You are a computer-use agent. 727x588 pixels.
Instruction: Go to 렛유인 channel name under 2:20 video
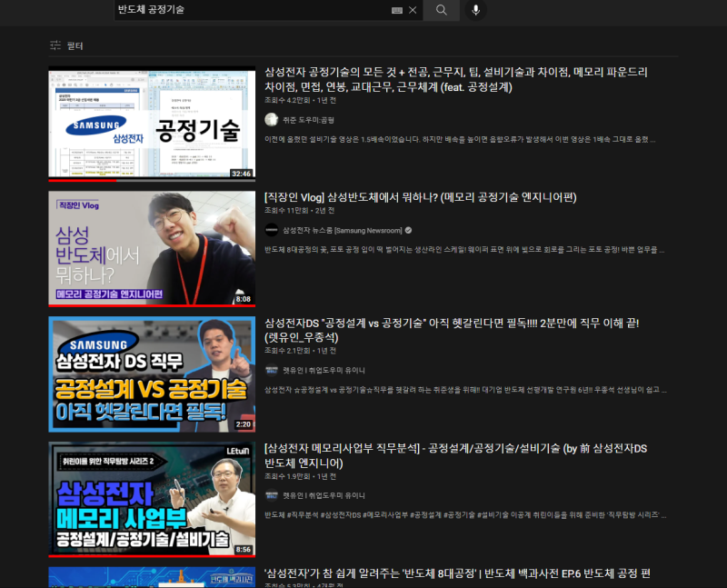(324, 371)
